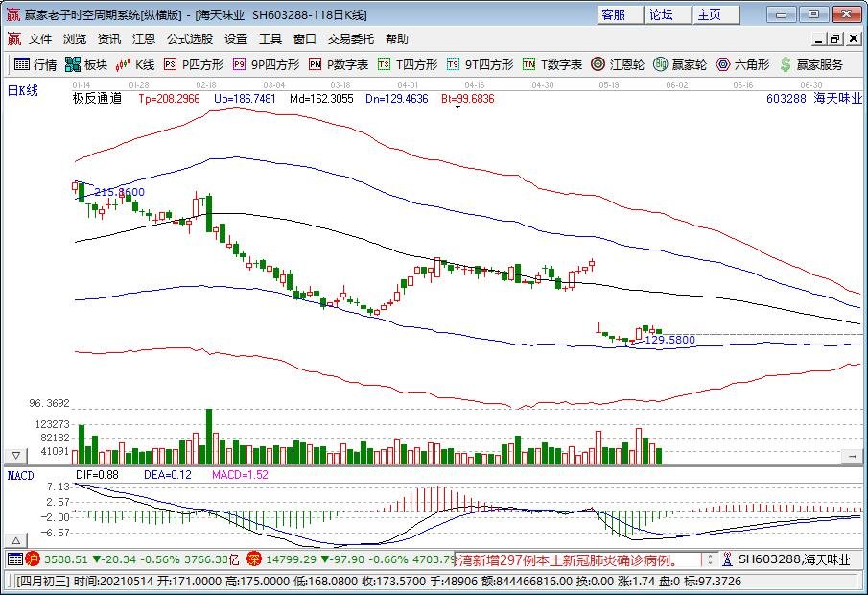Switch to K线 candlestick chart icon
868x595 pixels.
point(134,65)
